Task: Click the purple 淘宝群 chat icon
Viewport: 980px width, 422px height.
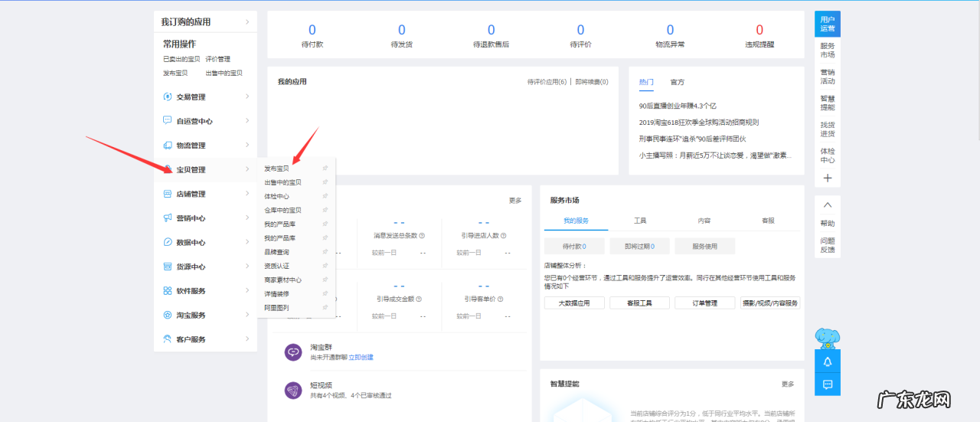Action: tap(294, 352)
